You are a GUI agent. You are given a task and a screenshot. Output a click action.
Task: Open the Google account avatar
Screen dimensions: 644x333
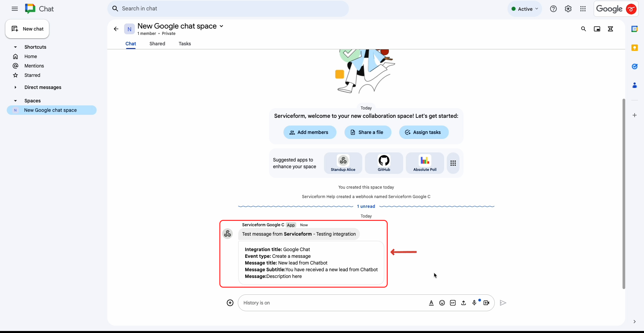(x=631, y=9)
